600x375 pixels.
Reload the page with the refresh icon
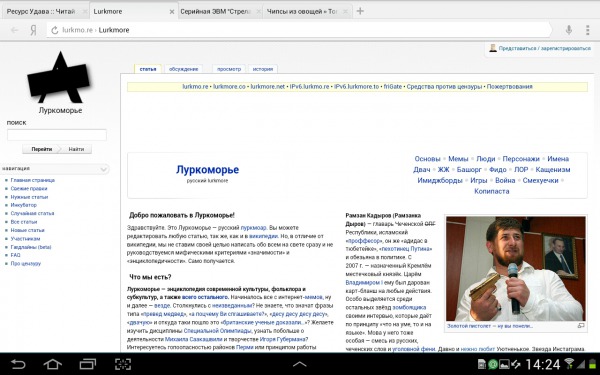pyautogui.click(x=55, y=30)
